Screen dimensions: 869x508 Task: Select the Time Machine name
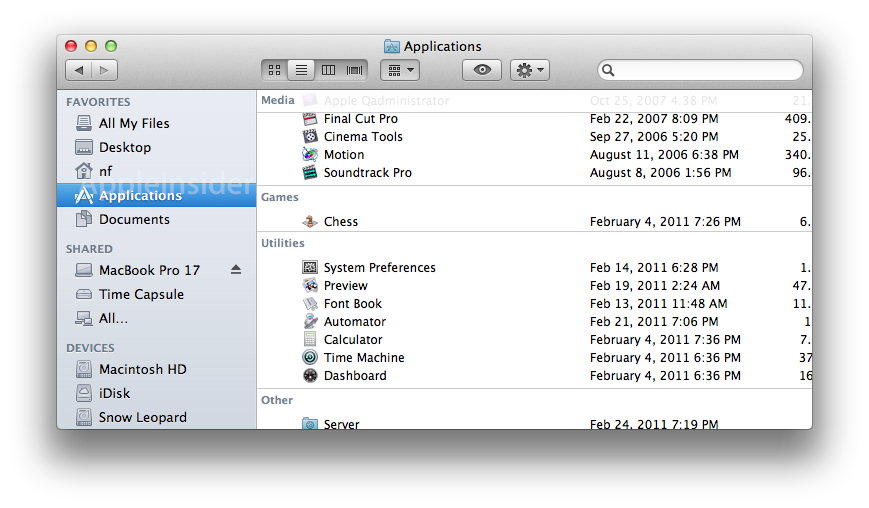pos(364,357)
